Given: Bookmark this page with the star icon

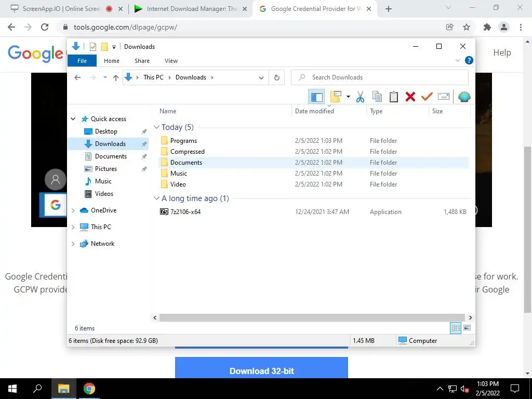Looking at the screenshot, I should pyautogui.click(x=467, y=27).
